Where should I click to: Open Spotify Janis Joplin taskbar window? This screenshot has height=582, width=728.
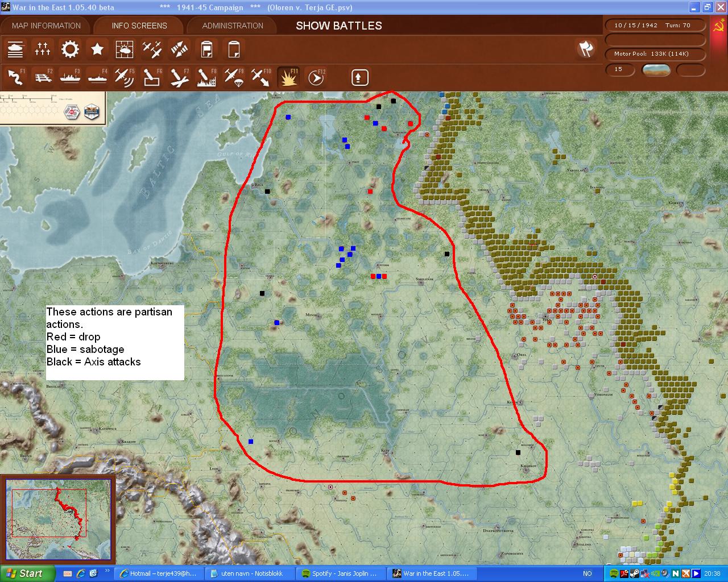coord(340,573)
